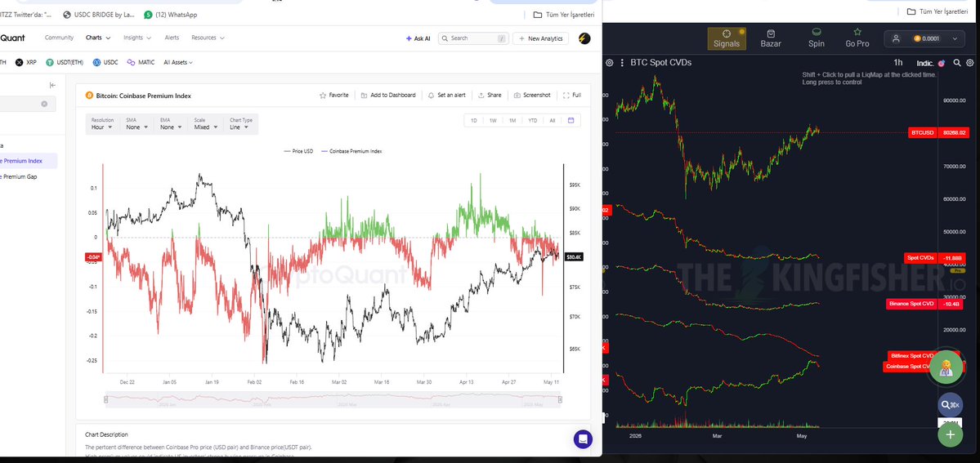This screenshot has width=980, height=463.
Task: Open the calendar date picker icon
Action: (571, 121)
